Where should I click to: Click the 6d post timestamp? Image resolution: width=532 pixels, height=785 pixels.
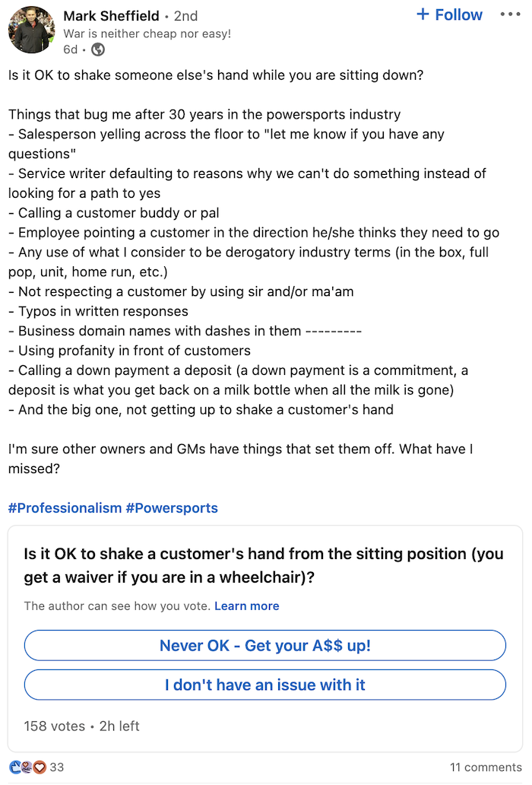[71, 49]
